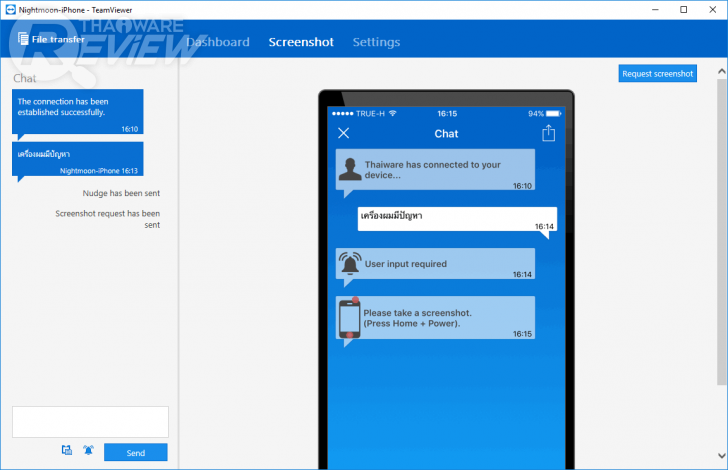The height and width of the screenshot is (470, 728).
Task: Switch to the Screenshot tab
Action: click(x=301, y=42)
